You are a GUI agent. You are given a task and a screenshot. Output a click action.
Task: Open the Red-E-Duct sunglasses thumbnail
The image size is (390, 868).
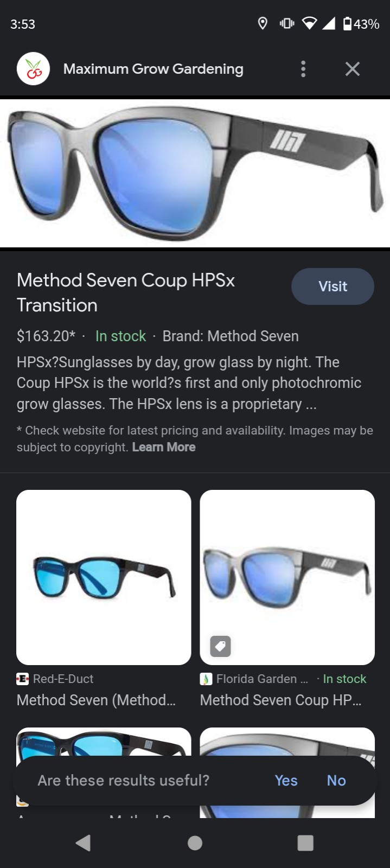point(104,577)
